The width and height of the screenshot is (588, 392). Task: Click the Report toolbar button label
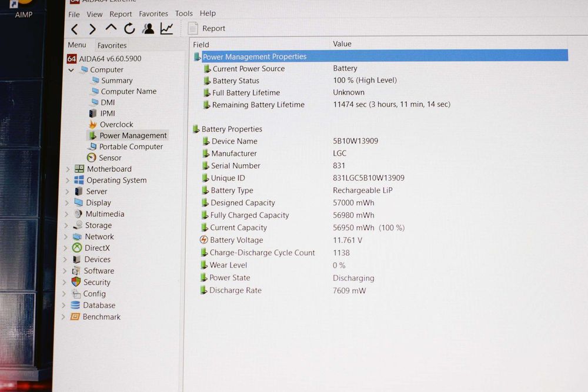click(214, 28)
